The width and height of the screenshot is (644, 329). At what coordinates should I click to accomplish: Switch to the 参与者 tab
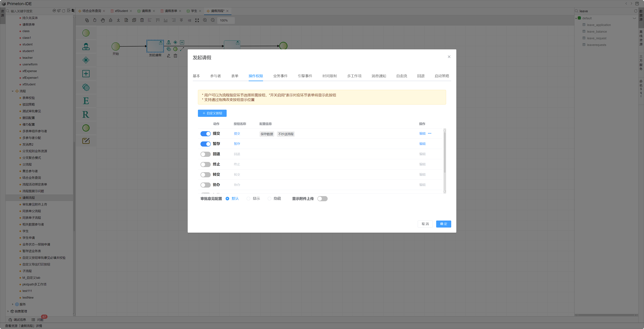(x=215, y=76)
